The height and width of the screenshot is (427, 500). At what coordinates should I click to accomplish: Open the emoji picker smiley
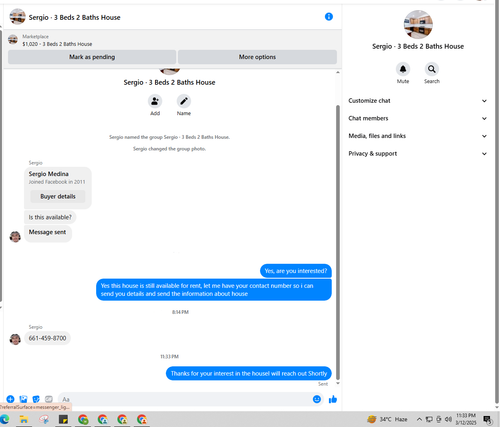point(317,399)
